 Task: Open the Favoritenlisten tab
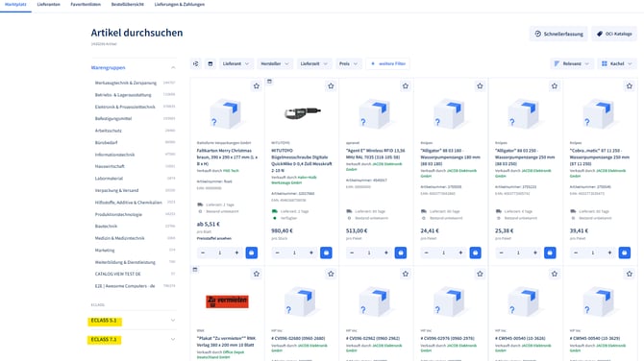point(86,5)
